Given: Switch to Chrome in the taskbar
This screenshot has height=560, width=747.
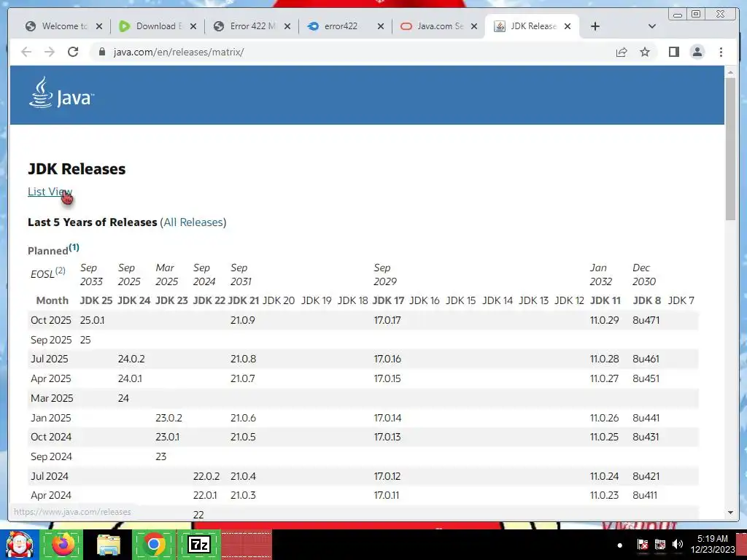Looking at the screenshot, I should (x=153, y=544).
